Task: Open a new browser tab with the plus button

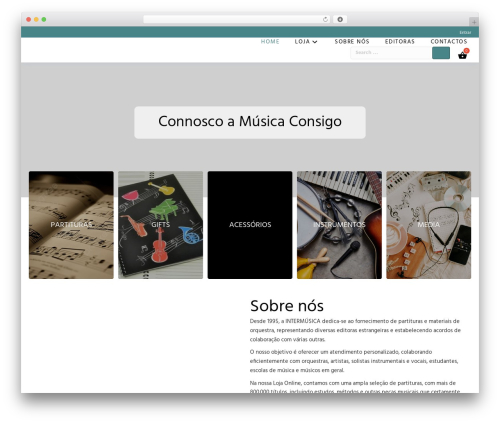Action: (474, 22)
